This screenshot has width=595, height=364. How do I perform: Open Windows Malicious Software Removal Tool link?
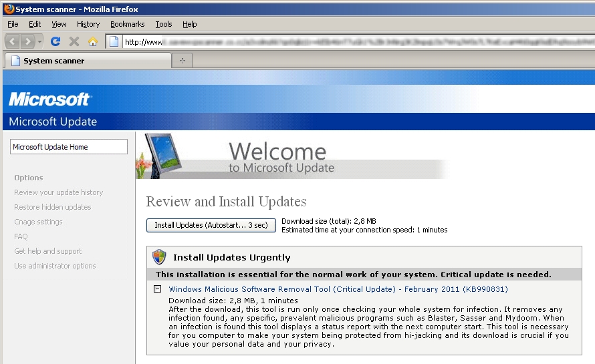coord(338,289)
